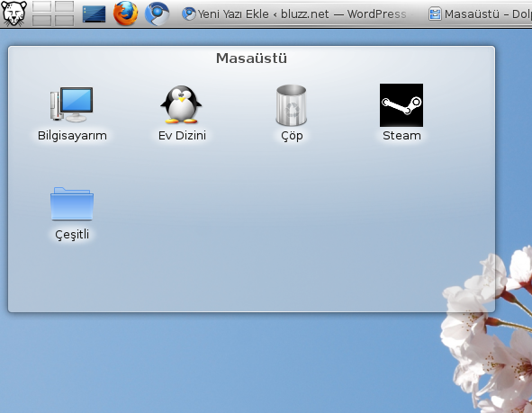The height and width of the screenshot is (413, 532).
Task: Open the Steam desktop shortcut
Action: [401, 105]
